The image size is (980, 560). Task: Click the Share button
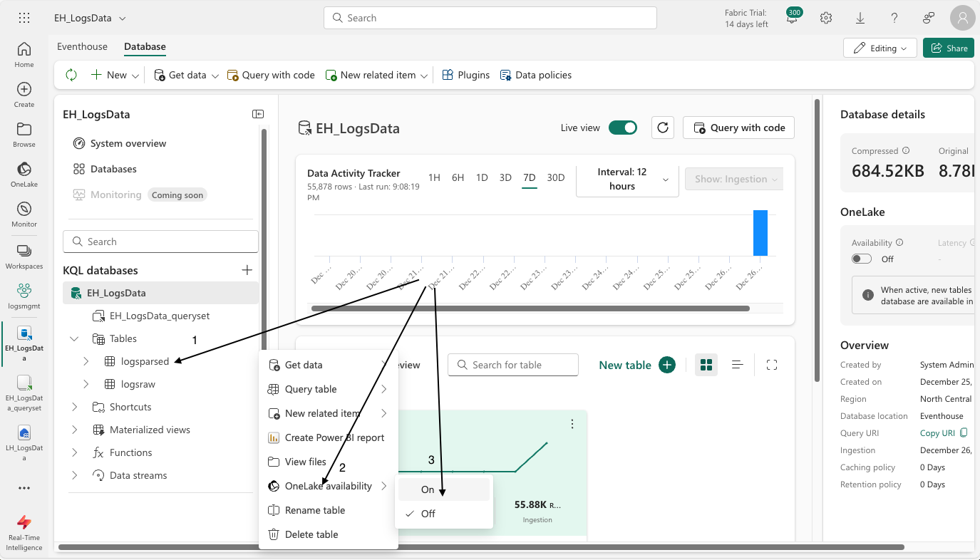pos(949,48)
